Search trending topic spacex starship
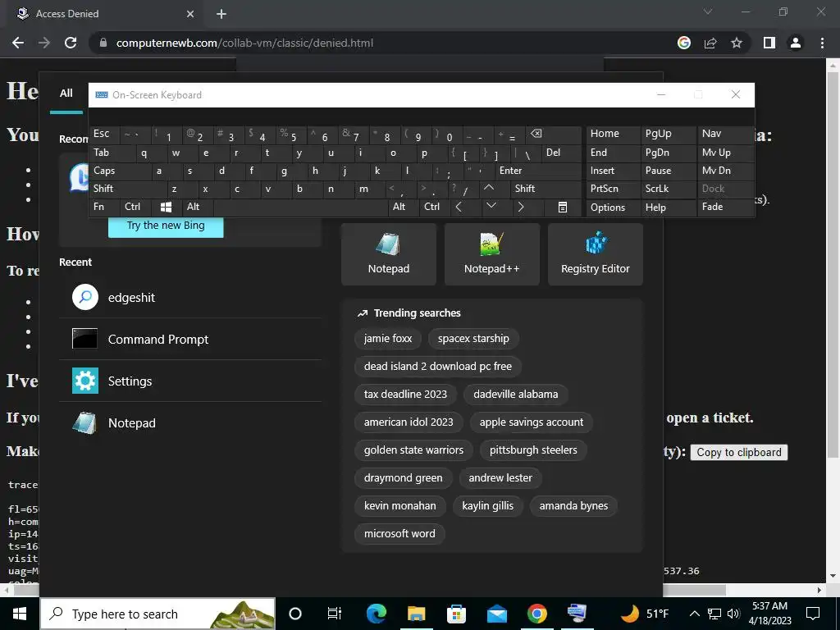The image size is (840, 630). click(473, 339)
